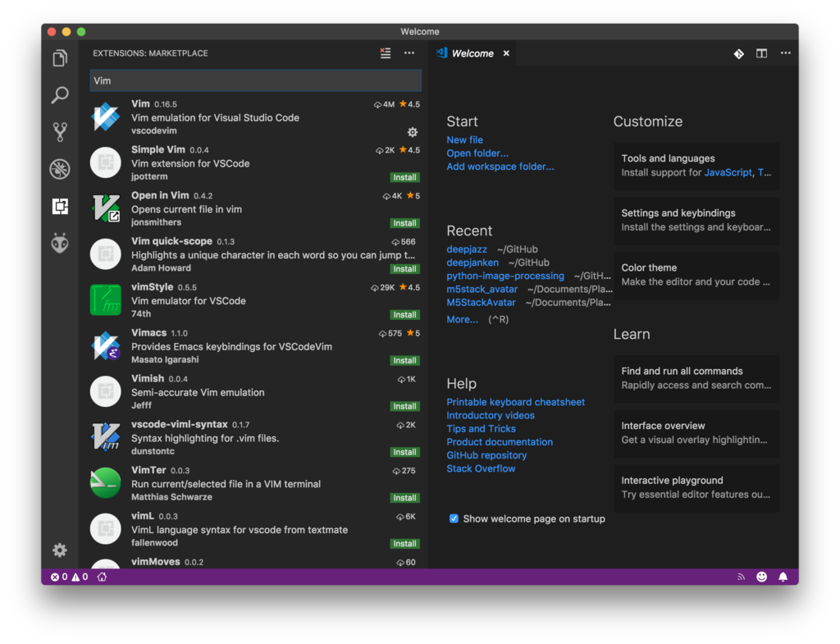
Task: Open recent M5StackAvatar project
Action: coord(481,303)
